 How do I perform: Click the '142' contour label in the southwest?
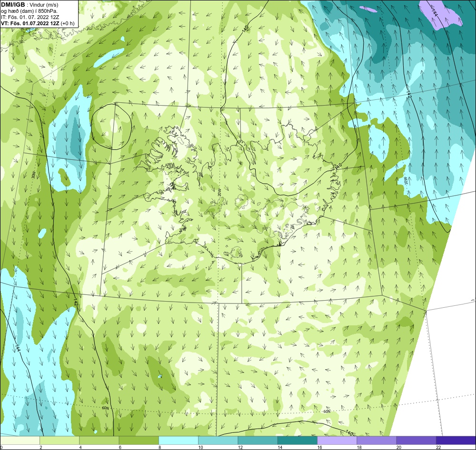point(76,303)
